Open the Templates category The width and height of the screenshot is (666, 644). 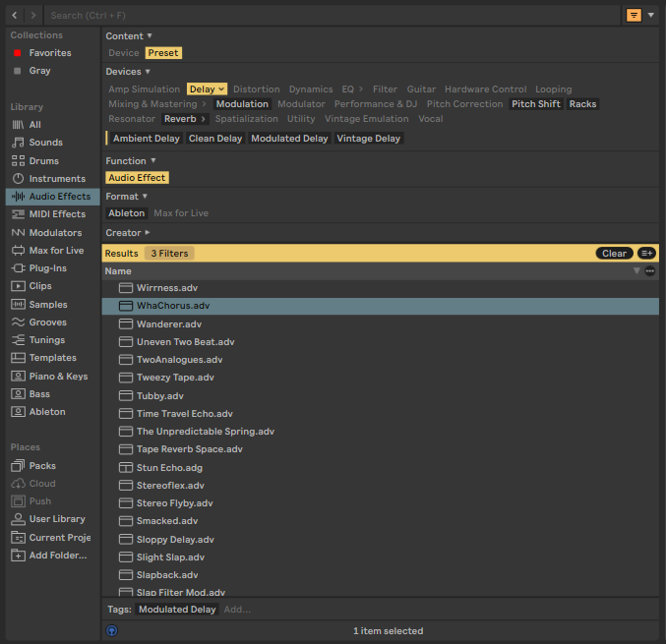[53, 358]
